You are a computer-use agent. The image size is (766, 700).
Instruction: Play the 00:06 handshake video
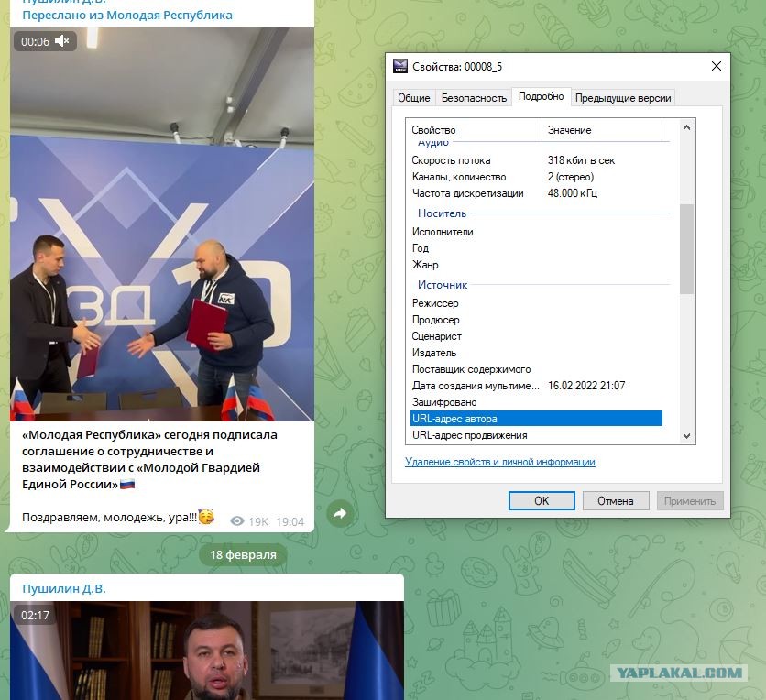[161, 224]
